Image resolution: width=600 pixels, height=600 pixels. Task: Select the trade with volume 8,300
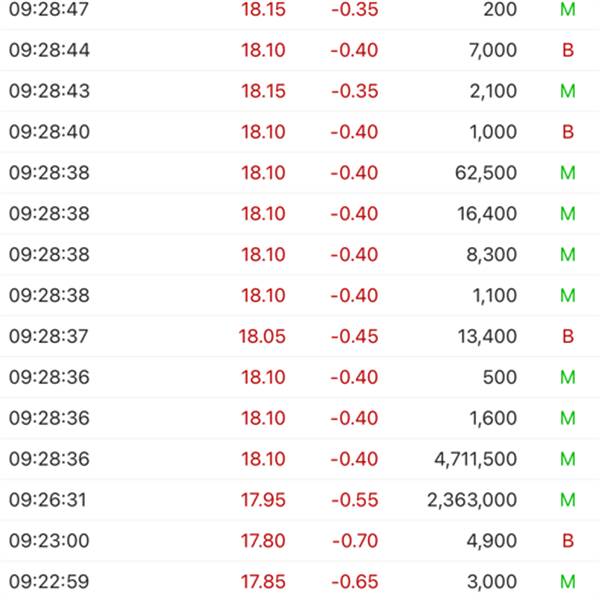[x=300, y=254]
